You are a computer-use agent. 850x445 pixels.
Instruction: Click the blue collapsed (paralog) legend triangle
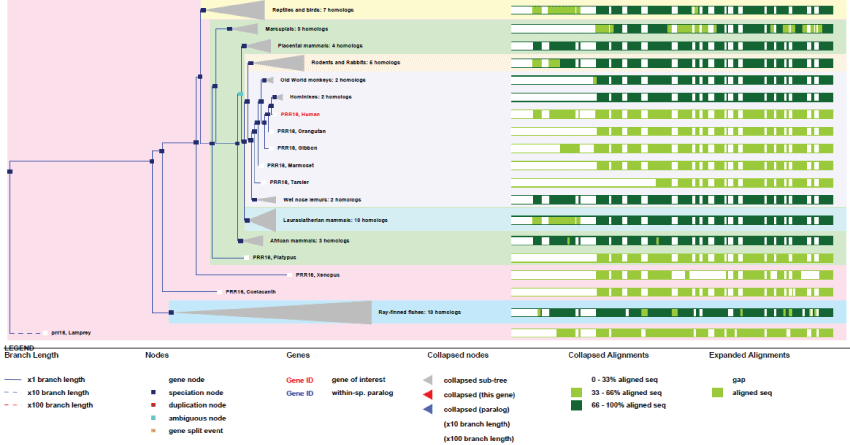point(429,408)
